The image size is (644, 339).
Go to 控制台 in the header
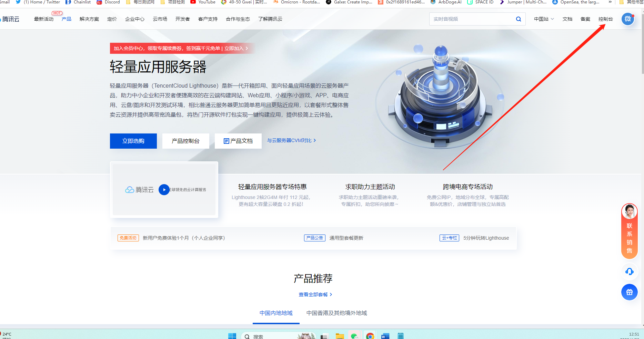[x=606, y=19]
